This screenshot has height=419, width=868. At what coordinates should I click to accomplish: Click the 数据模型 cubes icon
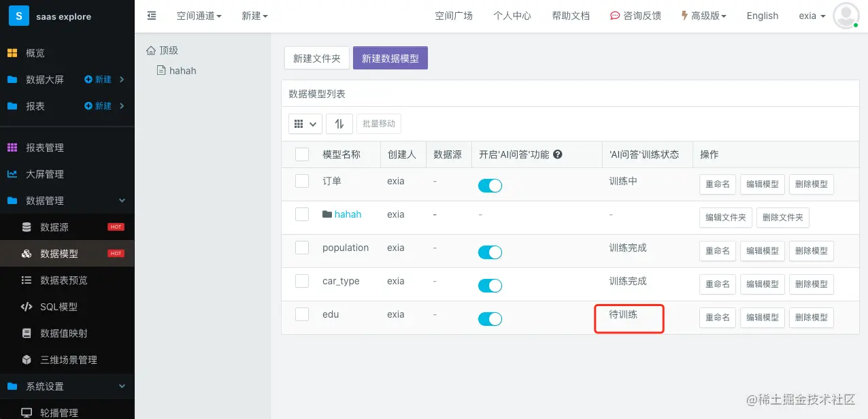pos(27,254)
